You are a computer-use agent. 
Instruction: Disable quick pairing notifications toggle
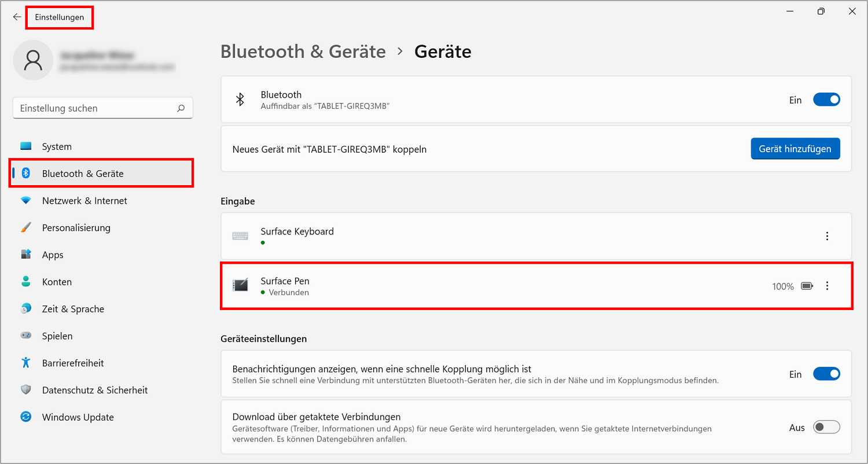[826, 374]
